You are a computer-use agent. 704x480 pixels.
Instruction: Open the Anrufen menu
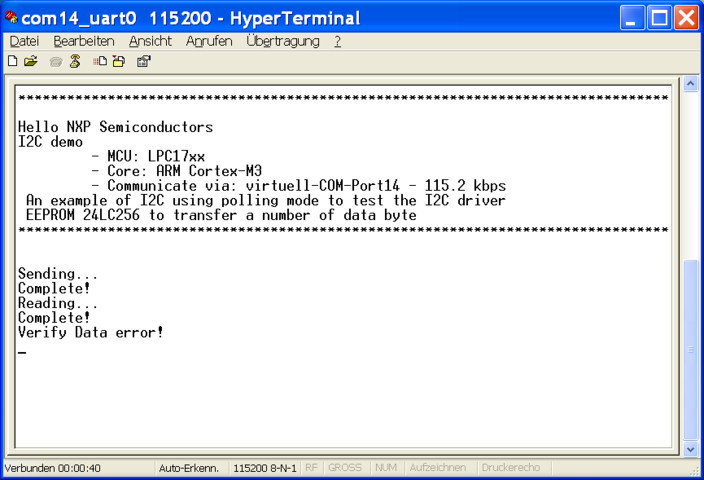(x=209, y=41)
